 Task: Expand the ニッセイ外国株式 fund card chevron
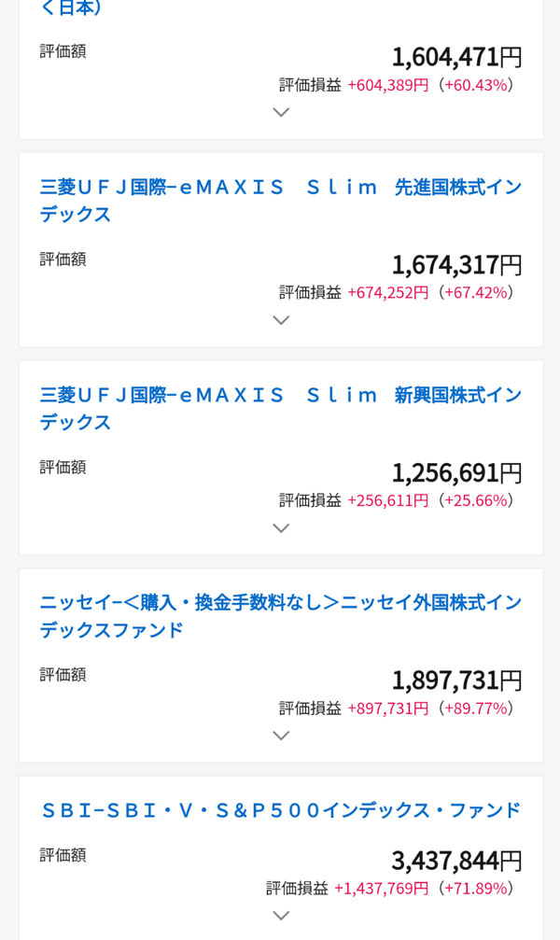pos(281,736)
